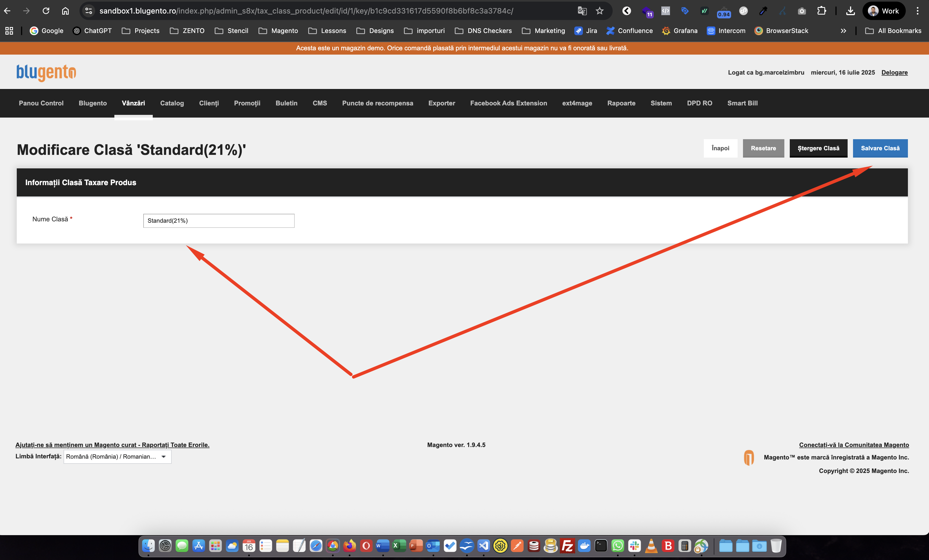This screenshot has height=560, width=929.
Task: Open Slack from the dock
Action: (635, 546)
